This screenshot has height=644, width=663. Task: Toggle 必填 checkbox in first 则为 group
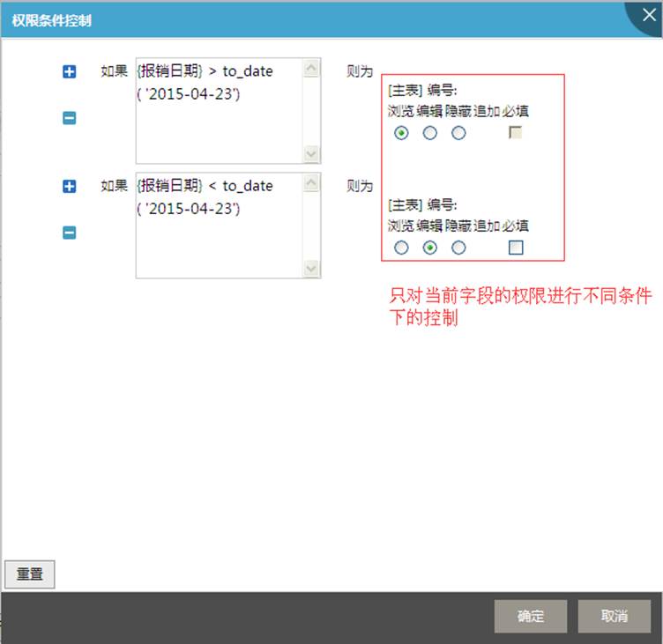[516, 133]
